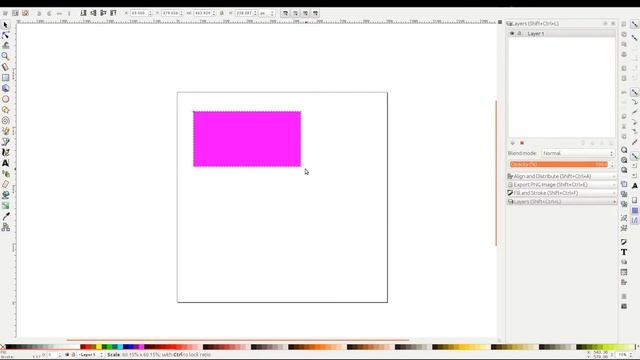Click the select all objects toolbar icon
The width and height of the screenshot is (640, 360).
5,13
